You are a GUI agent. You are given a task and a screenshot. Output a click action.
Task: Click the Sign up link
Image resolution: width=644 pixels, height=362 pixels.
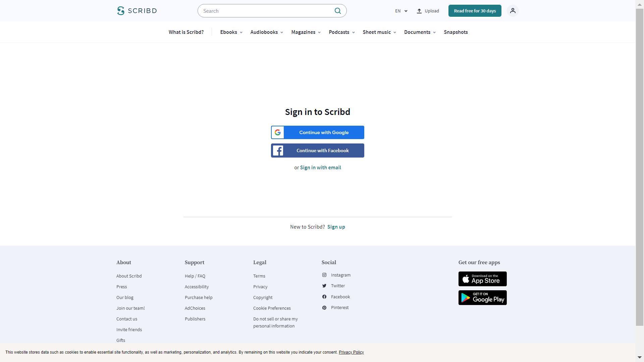tap(336, 227)
